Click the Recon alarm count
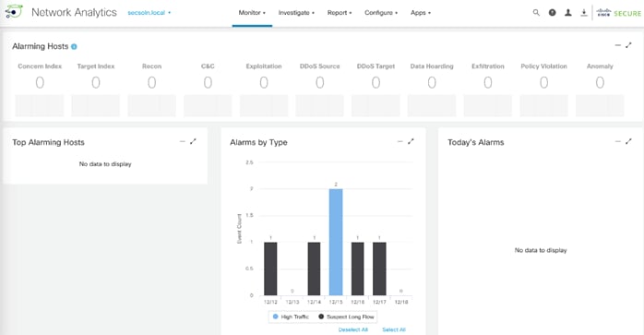Image resolution: width=644 pixels, height=335 pixels. [151, 83]
